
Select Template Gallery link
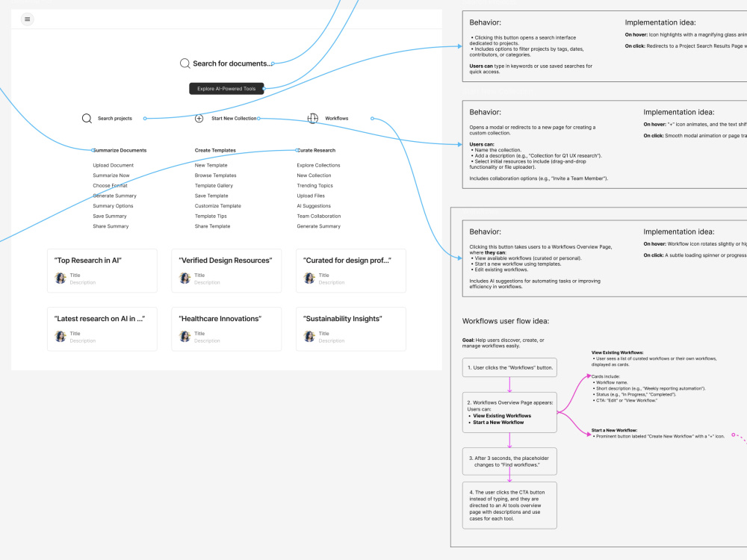214,186
